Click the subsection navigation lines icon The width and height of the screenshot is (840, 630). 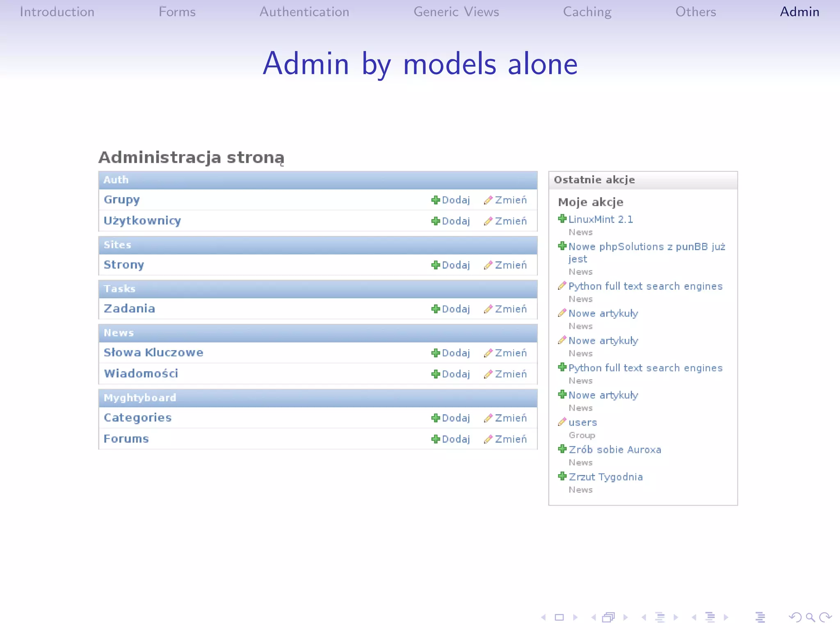660,617
